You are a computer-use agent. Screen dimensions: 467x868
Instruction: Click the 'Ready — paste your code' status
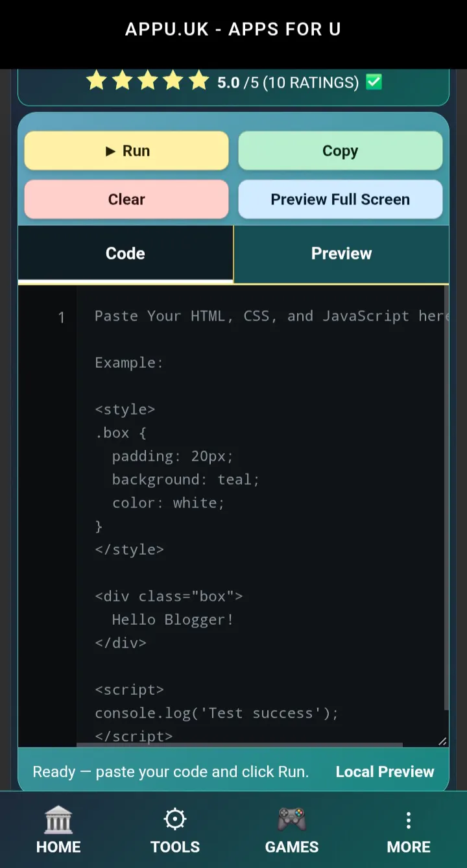point(171,772)
